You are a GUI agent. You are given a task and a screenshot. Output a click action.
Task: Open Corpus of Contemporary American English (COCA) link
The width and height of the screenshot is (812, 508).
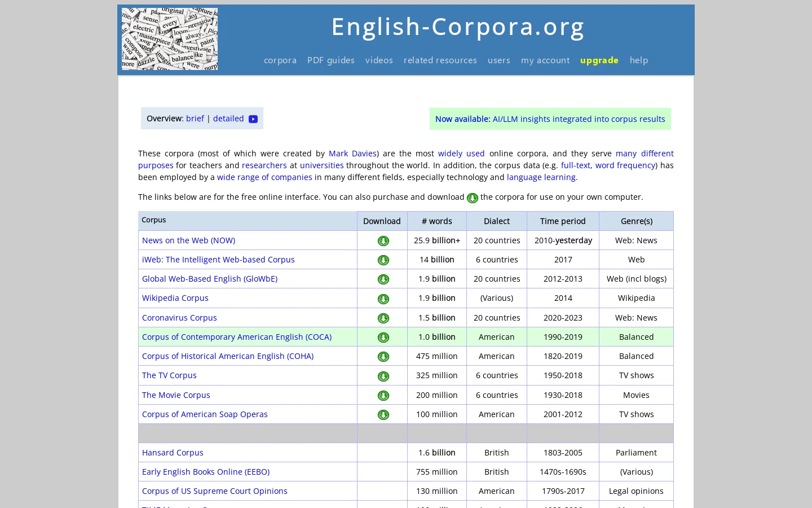click(237, 337)
